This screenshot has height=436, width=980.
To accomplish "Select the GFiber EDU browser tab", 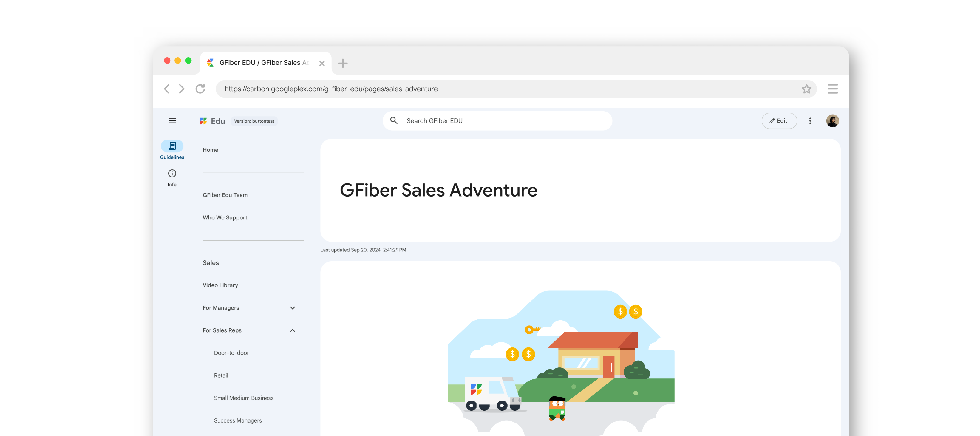I will pyautogui.click(x=265, y=63).
